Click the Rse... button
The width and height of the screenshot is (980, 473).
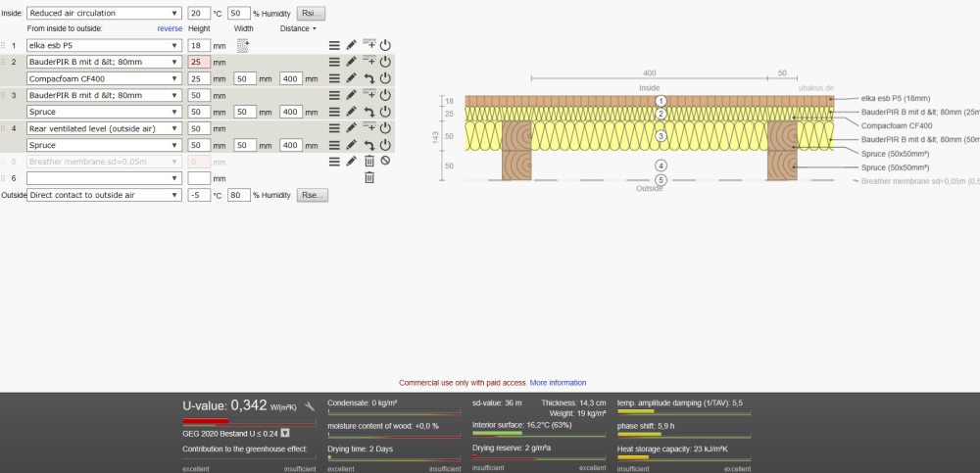312,195
